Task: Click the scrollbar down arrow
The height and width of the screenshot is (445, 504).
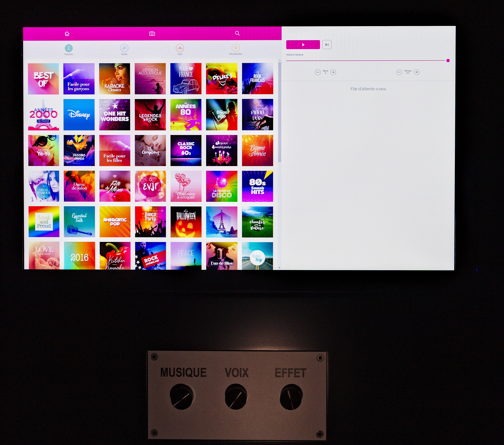Action: point(279,268)
